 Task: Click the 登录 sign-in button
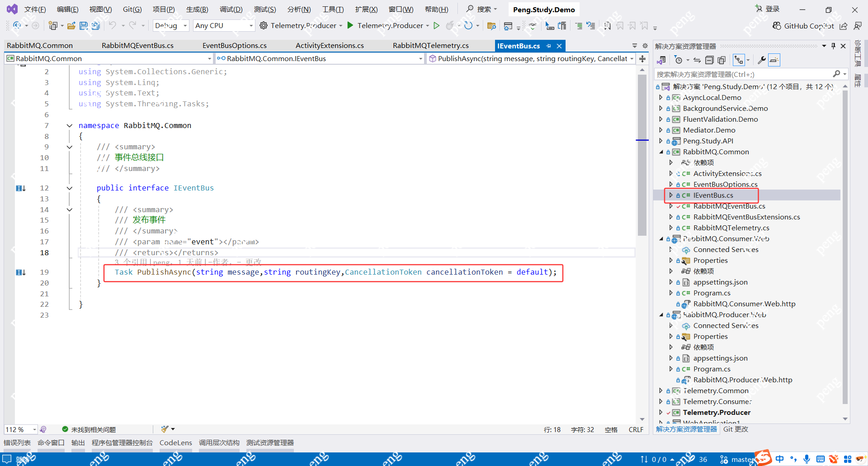pyautogui.click(x=767, y=9)
